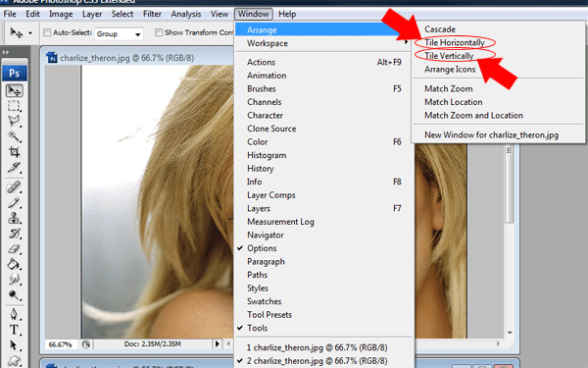The width and height of the screenshot is (588, 368).
Task: Enable the Auto-Select checkbox
Action: click(47, 32)
